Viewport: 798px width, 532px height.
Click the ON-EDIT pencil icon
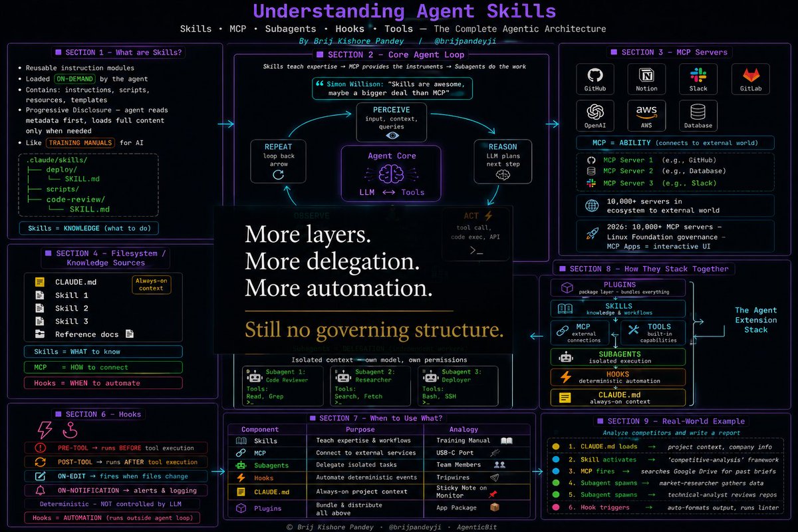(x=40, y=476)
